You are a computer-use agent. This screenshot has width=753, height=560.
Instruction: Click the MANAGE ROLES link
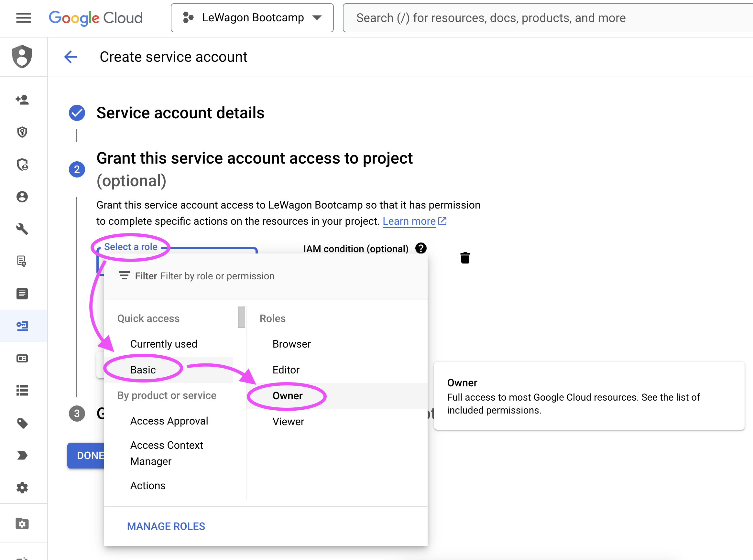point(166,526)
